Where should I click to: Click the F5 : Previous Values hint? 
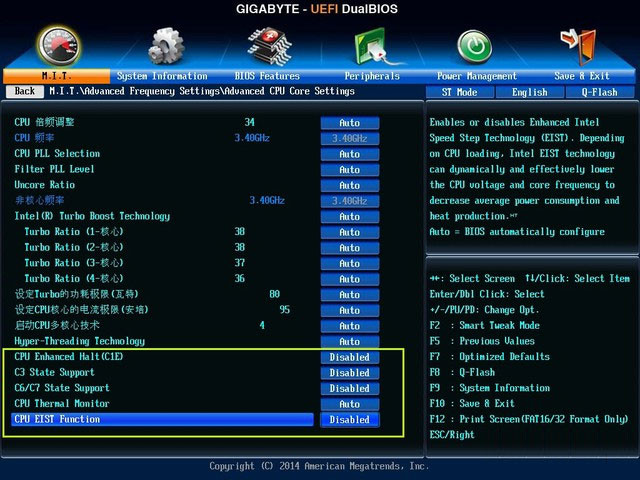click(x=482, y=341)
